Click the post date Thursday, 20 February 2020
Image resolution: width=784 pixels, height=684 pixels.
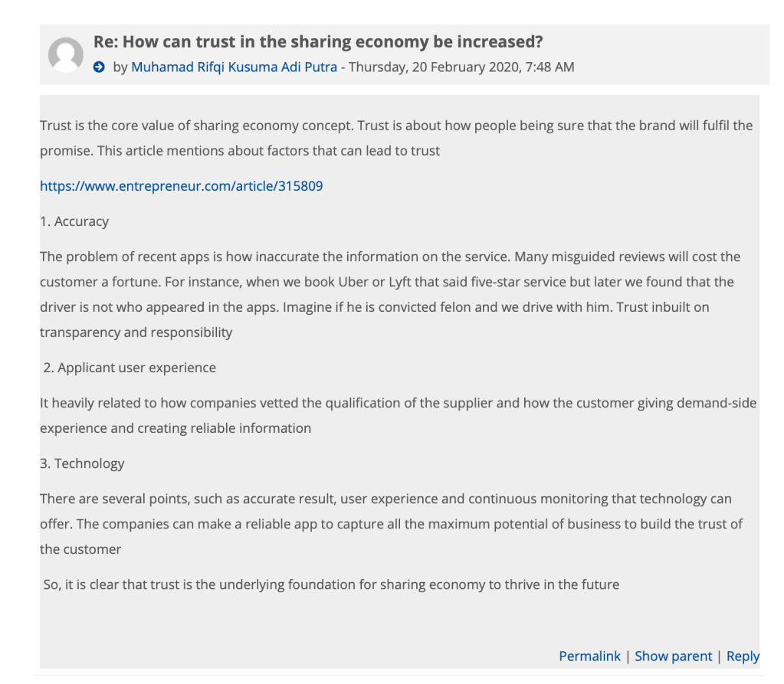461,67
